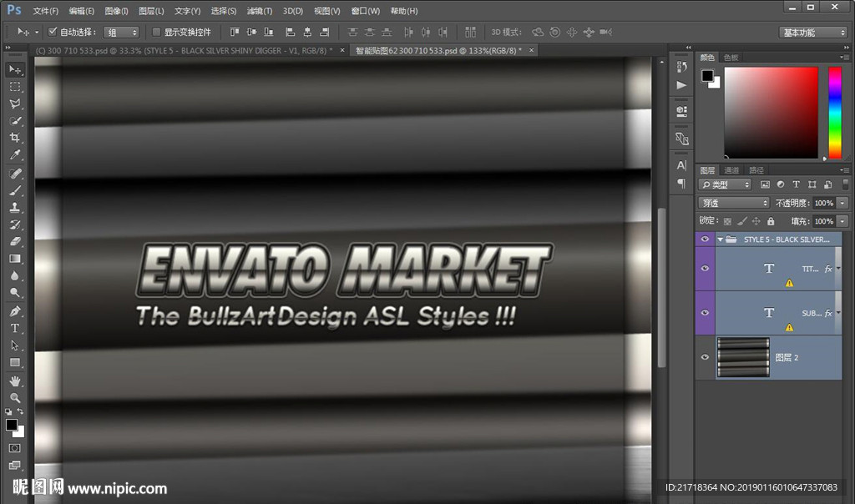Image resolution: width=855 pixels, height=504 pixels.
Task: Choose the Hand tool
Action: coord(15,381)
